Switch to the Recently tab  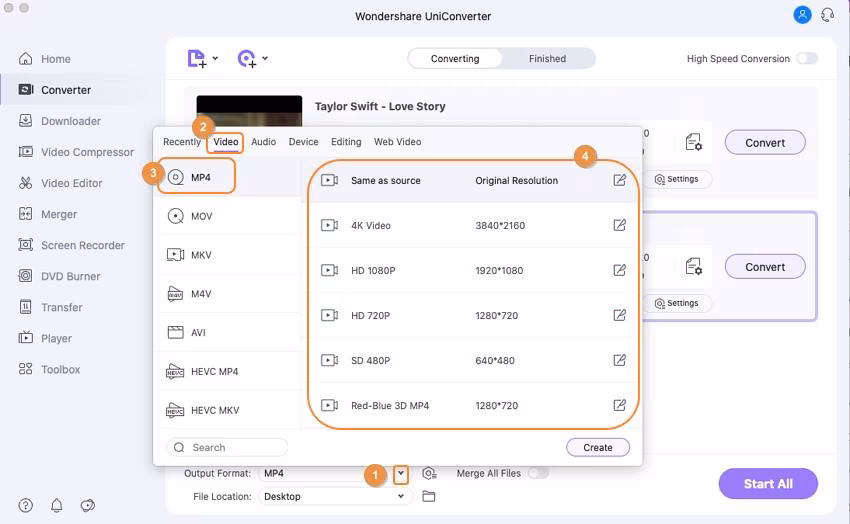click(x=182, y=141)
